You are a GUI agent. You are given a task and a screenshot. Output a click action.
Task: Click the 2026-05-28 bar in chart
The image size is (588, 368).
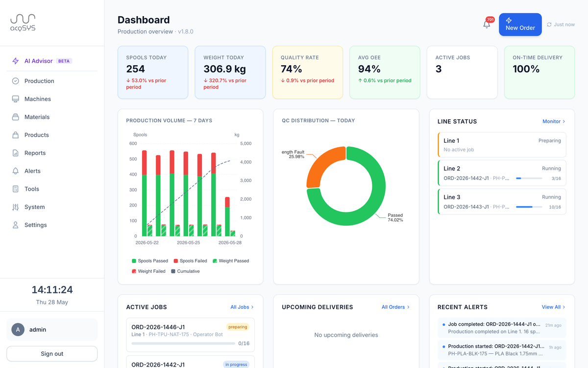tap(227, 216)
